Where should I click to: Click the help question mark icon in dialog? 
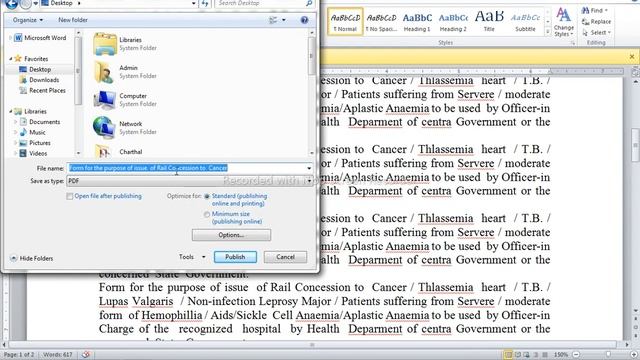pyautogui.click(x=304, y=20)
